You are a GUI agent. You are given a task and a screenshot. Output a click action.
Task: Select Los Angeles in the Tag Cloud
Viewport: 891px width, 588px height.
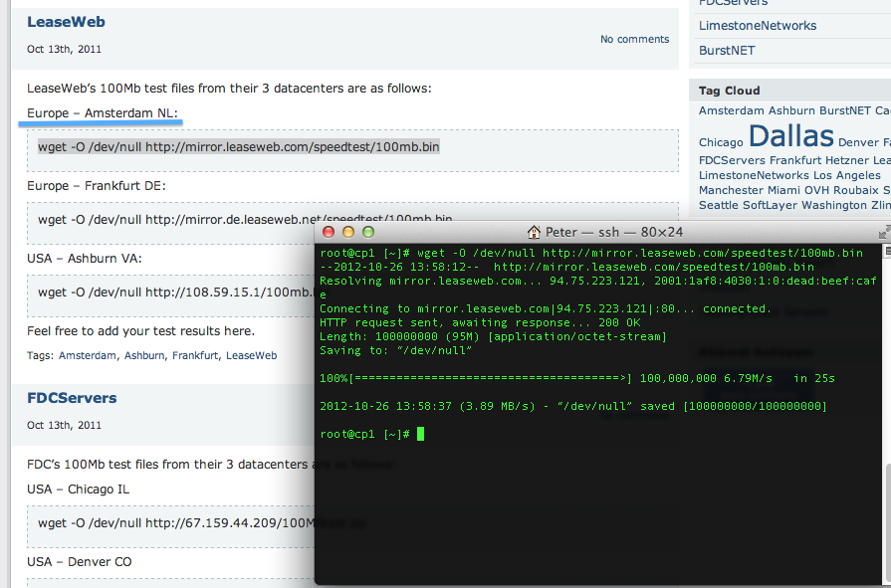[846, 175]
